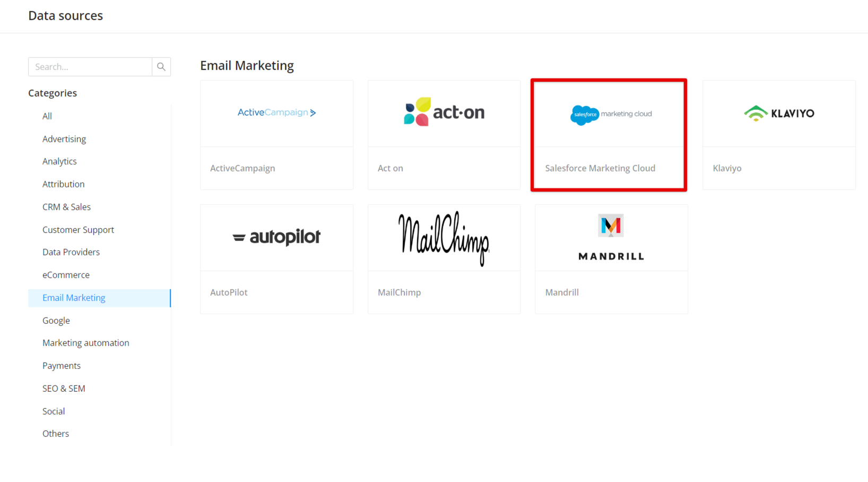The height and width of the screenshot is (482, 868).
Task: Open the Salesforce Marketing Cloud connector
Action: click(x=609, y=114)
